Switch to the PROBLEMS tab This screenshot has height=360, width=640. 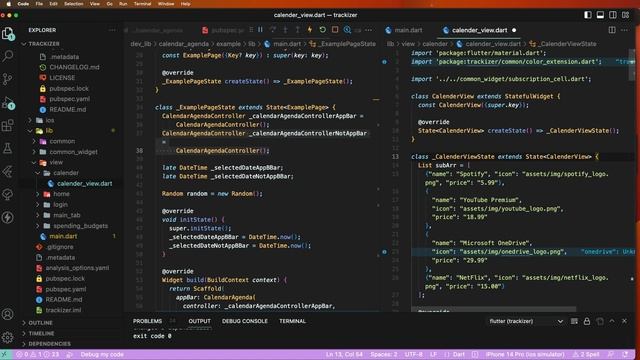(x=147, y=321)
